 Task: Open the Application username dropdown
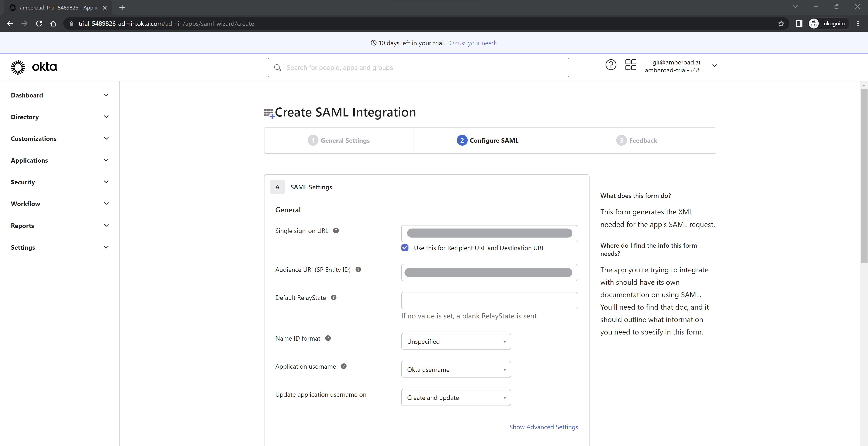pyautogui.click(x=456, y=369)
